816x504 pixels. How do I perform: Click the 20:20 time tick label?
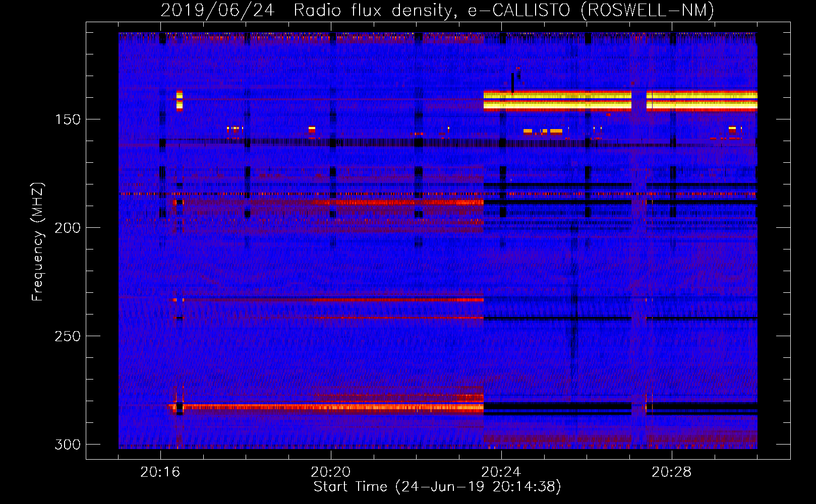(x=331, y=472)
